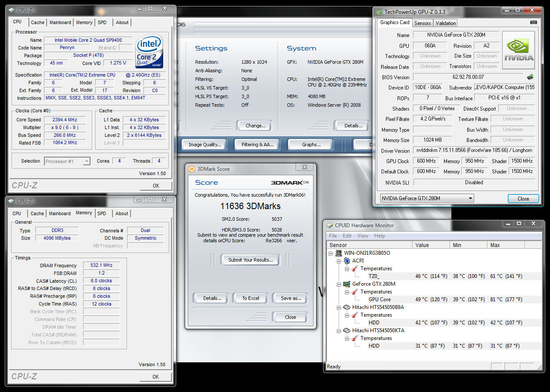
Task: Click the Close button in GPU-Z
Action: (x=523, y=198)
